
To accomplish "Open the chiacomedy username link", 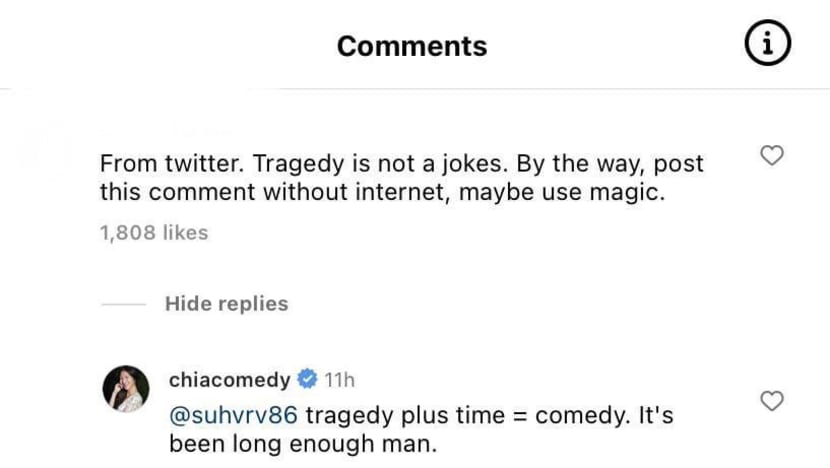I will pos(228,380).
